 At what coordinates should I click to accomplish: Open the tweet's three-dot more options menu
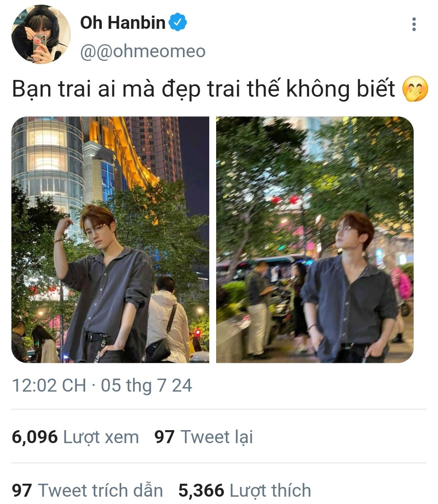[x=414, y=24]
